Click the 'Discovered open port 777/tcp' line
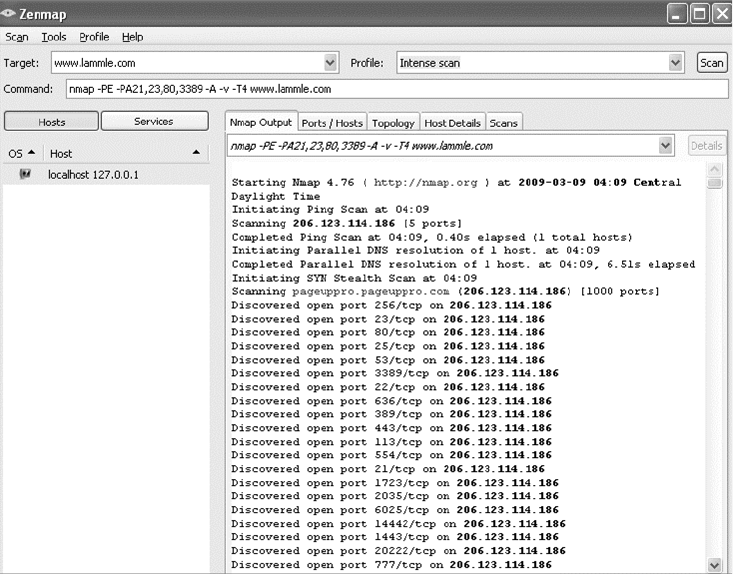This screenshot has height=574, width=733. (x=391, y=565)
